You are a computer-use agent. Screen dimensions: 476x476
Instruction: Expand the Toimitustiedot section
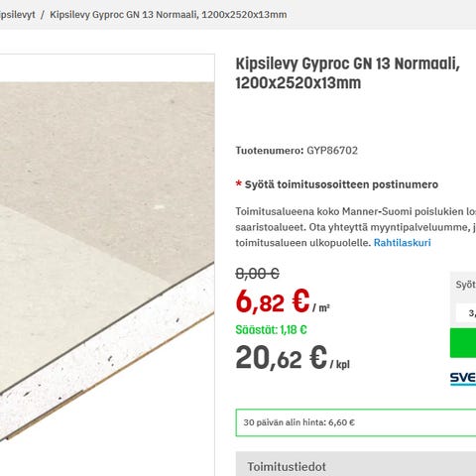(356, 464)
